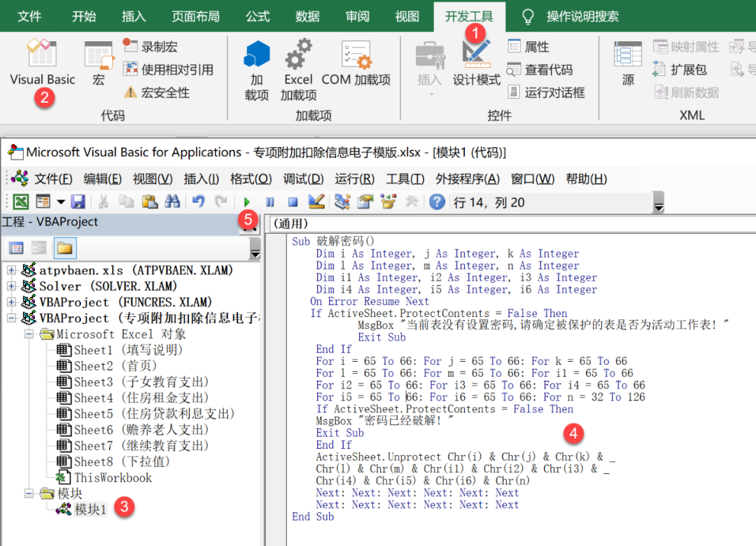The width and height of the screenshot is (756, 546).
Task: Switch to the 数据 ribbon tab
Action: [x=307, y=16]
